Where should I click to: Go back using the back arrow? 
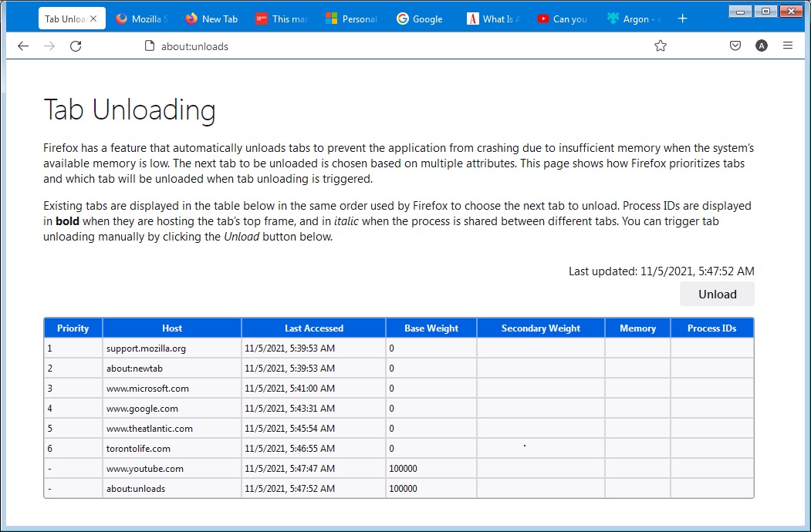click(22, 46)
